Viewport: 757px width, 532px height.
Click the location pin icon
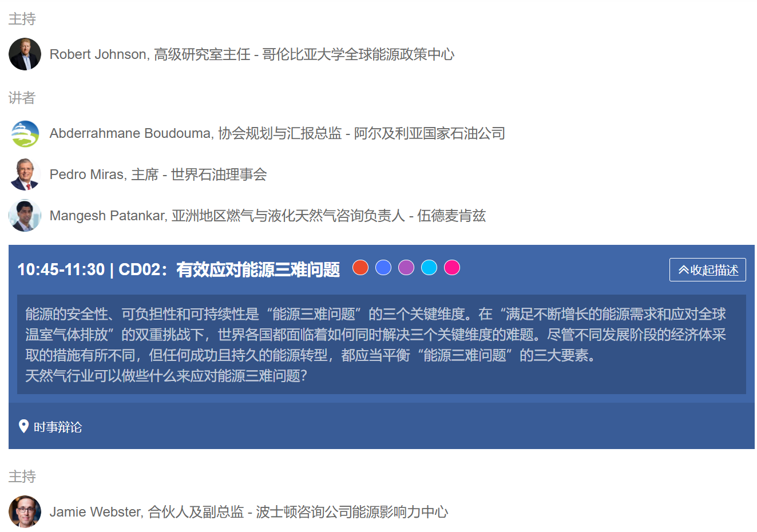click(x=23, y=426)
